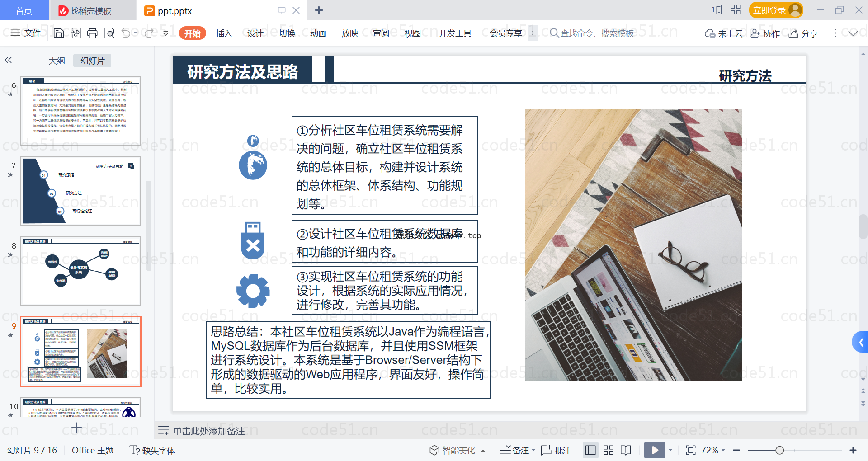Switch to slide sorter view icon

(x=609, y=450)
